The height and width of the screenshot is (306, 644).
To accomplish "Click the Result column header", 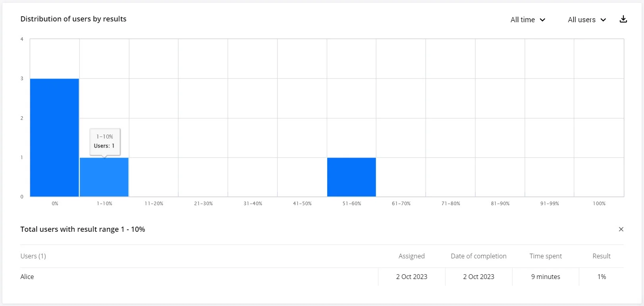I will click(601, 256).
